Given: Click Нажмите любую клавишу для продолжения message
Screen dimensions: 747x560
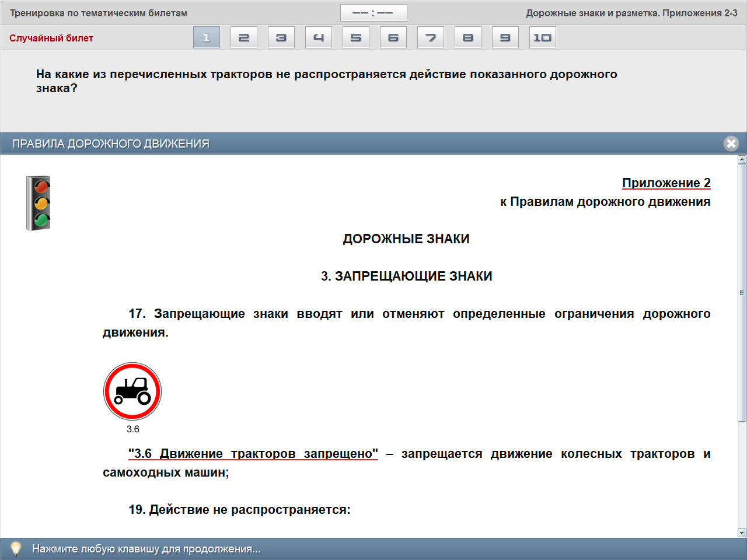Looking at the screenshot, I should 146,549.
